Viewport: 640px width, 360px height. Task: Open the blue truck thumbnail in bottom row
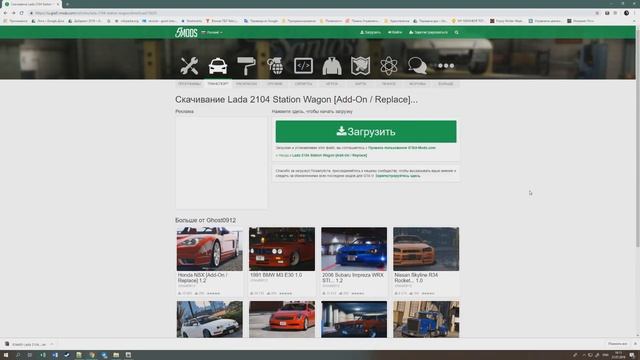coord(426,319)
